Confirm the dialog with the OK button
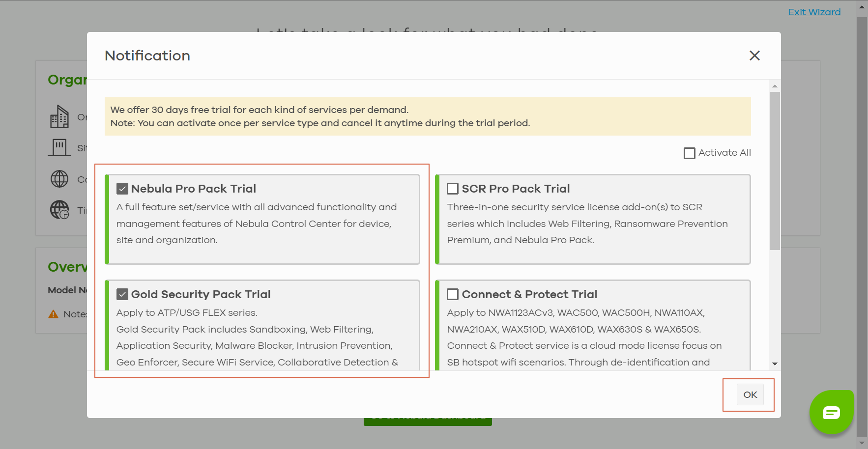Image resolution: width=868 pixels, height=449 pixels. point(750,394)
